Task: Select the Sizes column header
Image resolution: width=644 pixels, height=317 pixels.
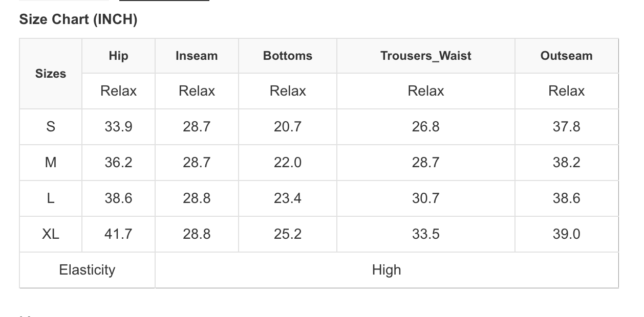Action: pos(51,74)
